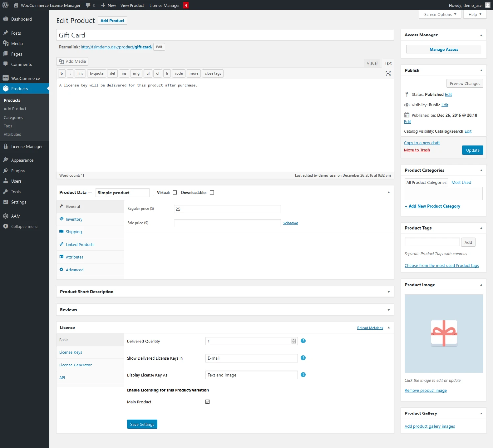
Task: Enable the Virtual product checkbox
Action: coord(175,193)
